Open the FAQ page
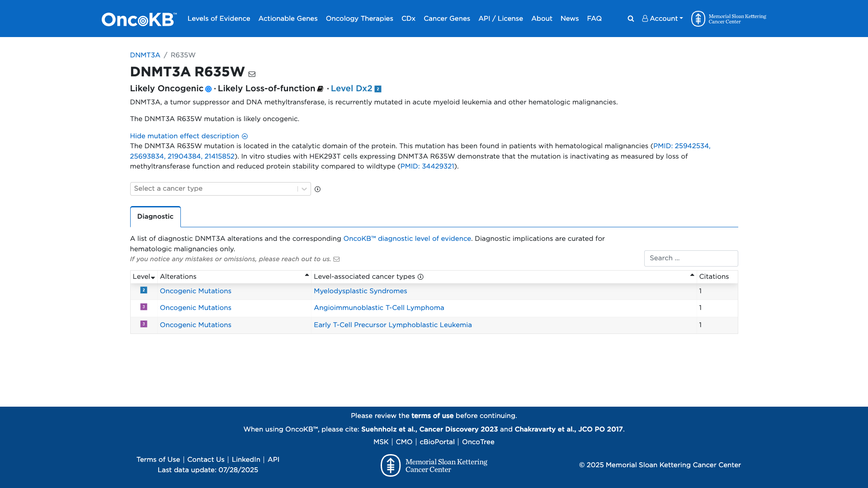The width and height of the screenshot is (868, 488). coord(594,19)
